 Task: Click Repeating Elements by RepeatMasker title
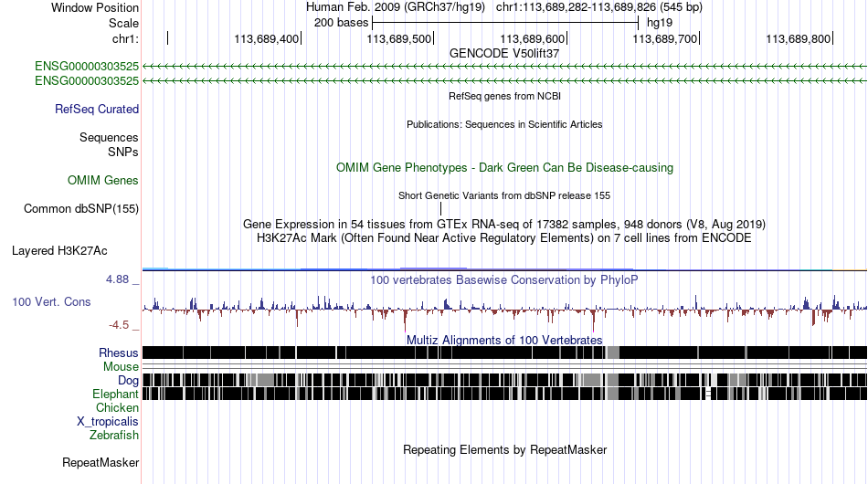click(x=504, y=449)
